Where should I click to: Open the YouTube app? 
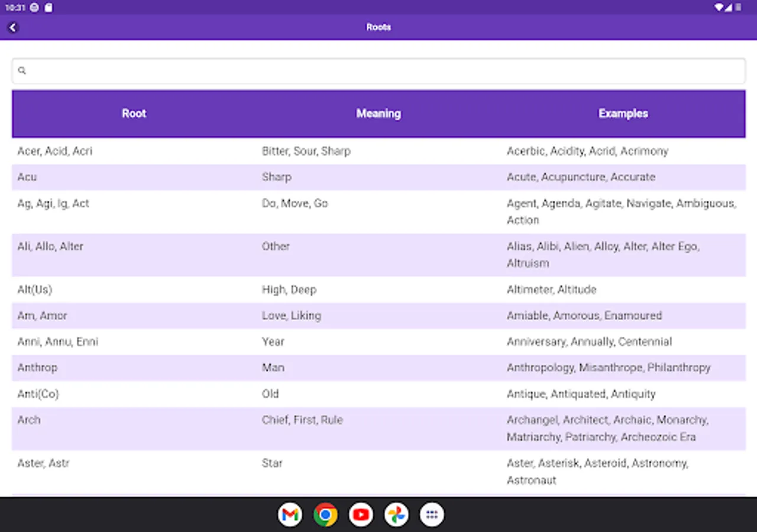coord(361,514)
